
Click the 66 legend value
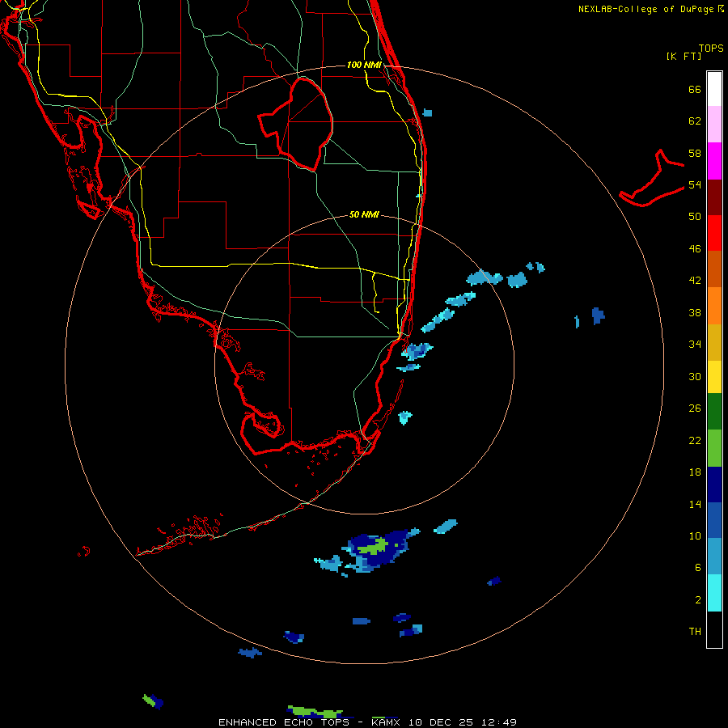tap(695, 89)
